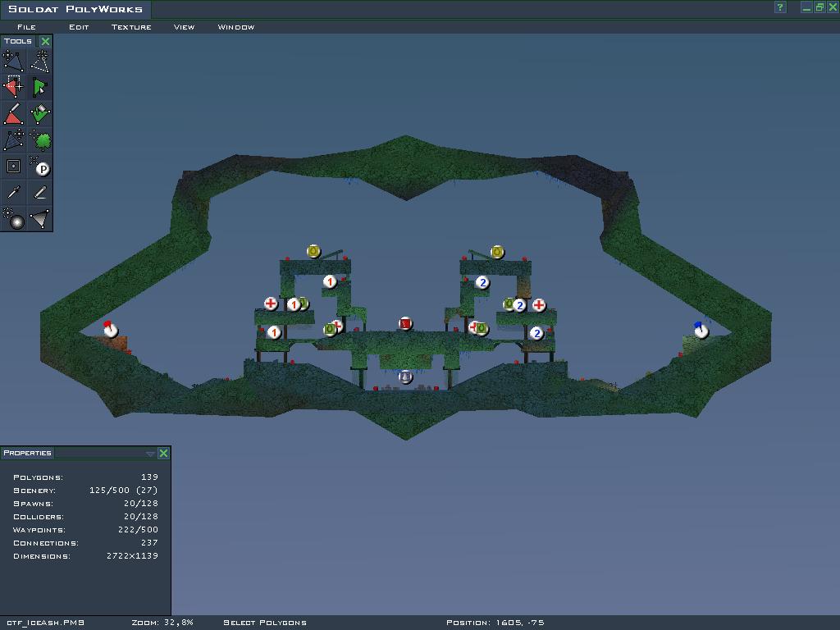Close the Tools panel

click(x=46, y=41)
